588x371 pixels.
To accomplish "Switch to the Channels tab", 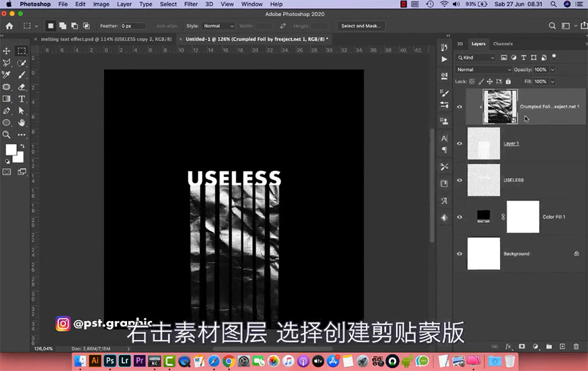I will 503,44.
